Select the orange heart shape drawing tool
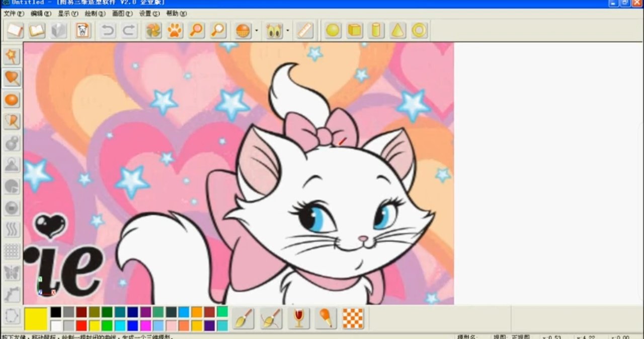The height and width of the screenshot is (339, 644). tap(12, 78)
